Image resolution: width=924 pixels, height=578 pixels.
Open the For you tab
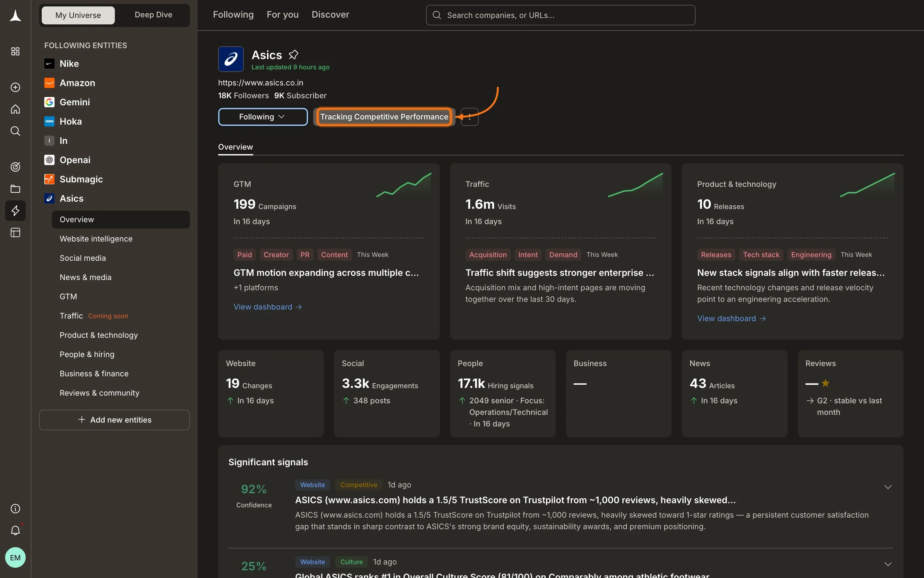click(x=283, y=15)
